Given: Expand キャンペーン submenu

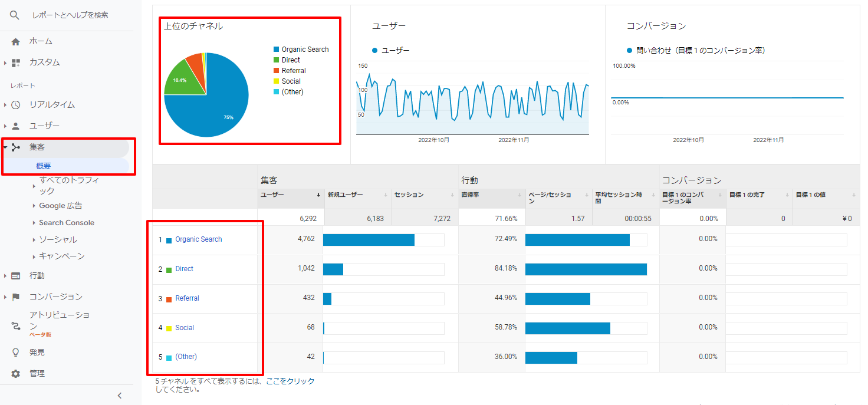Looking at the screenshot, I should click(34, 256).
